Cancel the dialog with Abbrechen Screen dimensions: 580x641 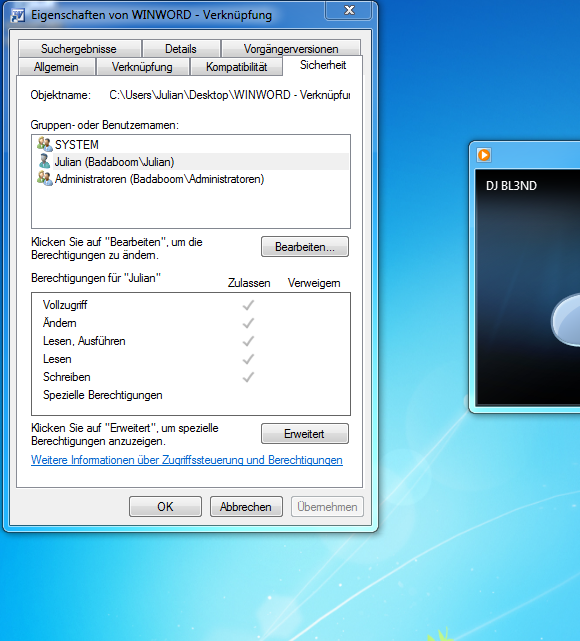coord(246,507)
